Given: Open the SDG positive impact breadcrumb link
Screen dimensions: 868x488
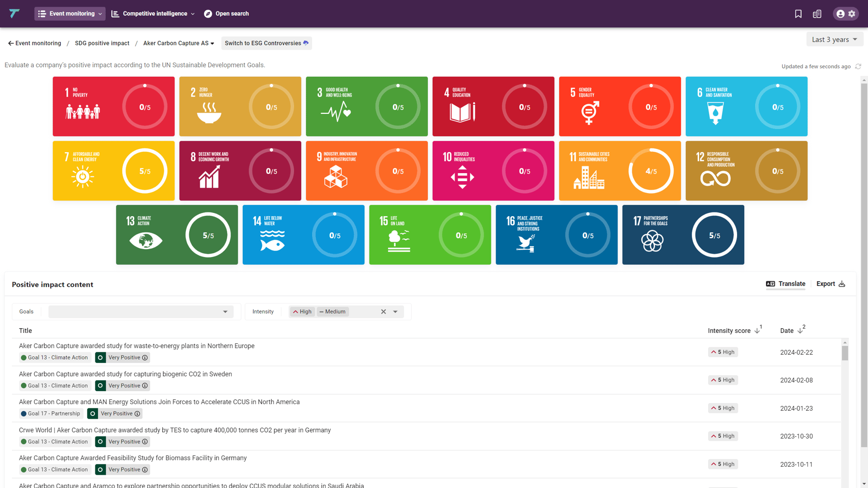Looking at the screenshot, I should point(102,43).
